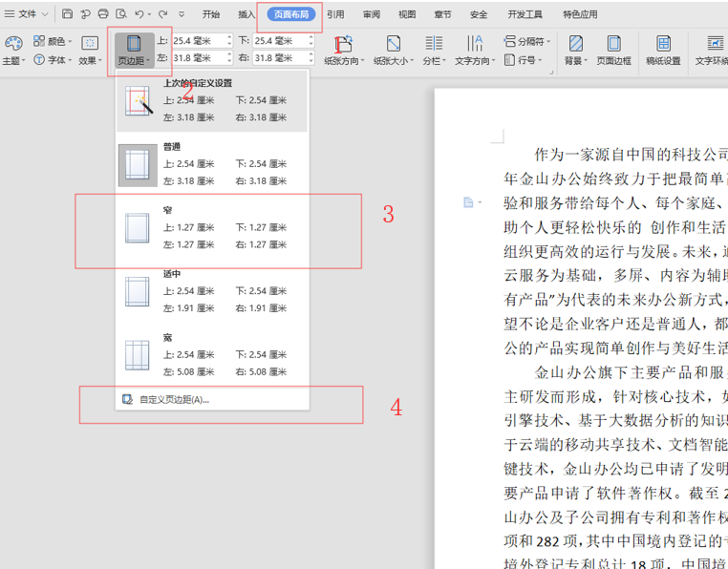Choose the 窄 narrow margin preset

point(212,228)
